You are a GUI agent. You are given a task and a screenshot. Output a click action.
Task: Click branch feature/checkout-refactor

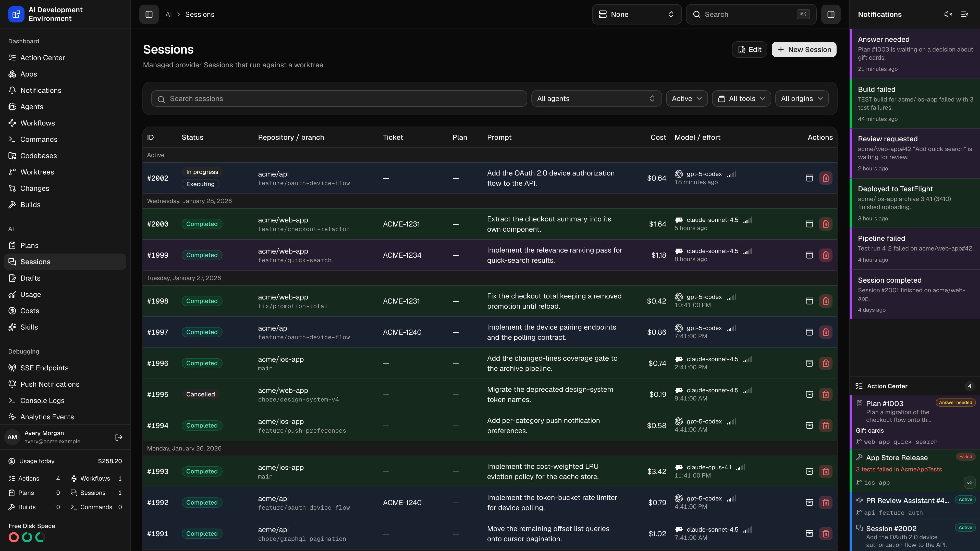click(x=304, y=229)
